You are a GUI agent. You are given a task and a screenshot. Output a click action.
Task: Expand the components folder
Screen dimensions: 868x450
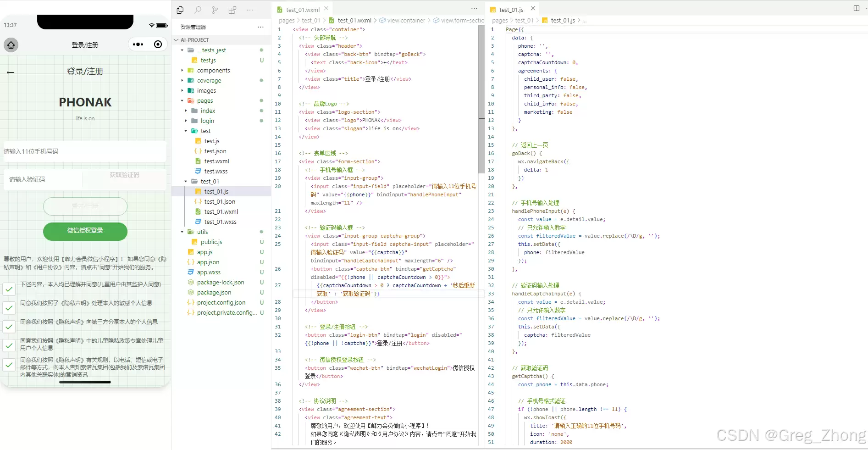[x=213, y=70]
